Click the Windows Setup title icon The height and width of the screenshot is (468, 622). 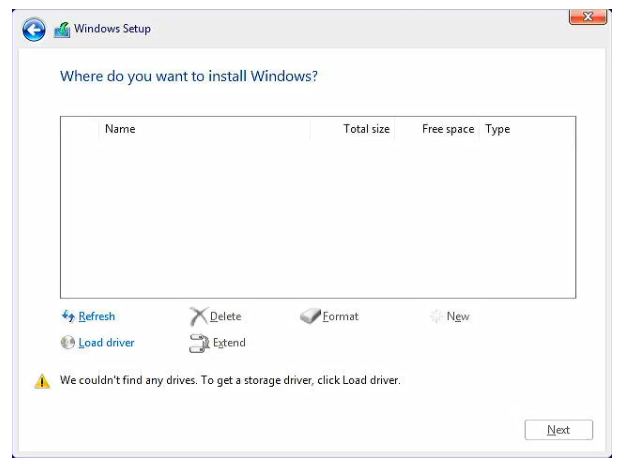pos(62,30)
